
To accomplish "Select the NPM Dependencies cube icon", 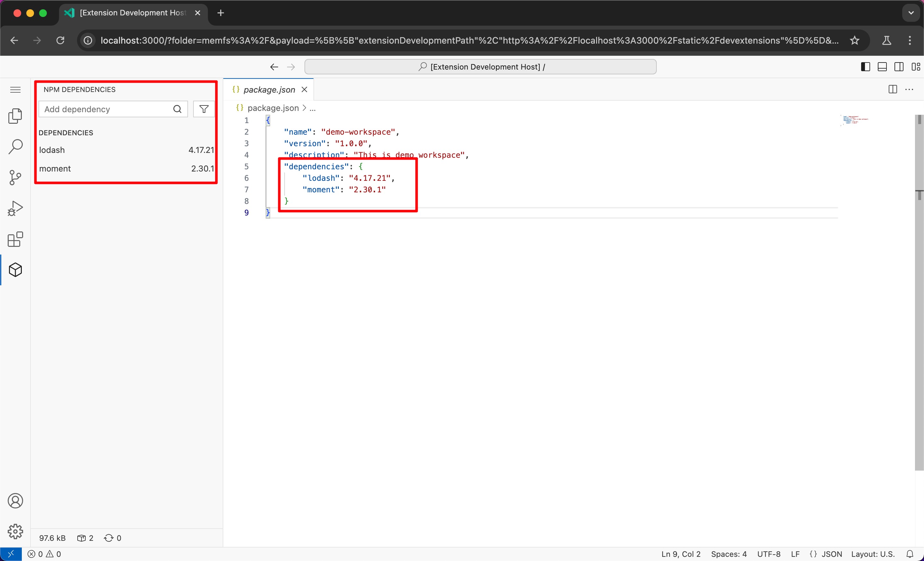I will coord(15,270).
